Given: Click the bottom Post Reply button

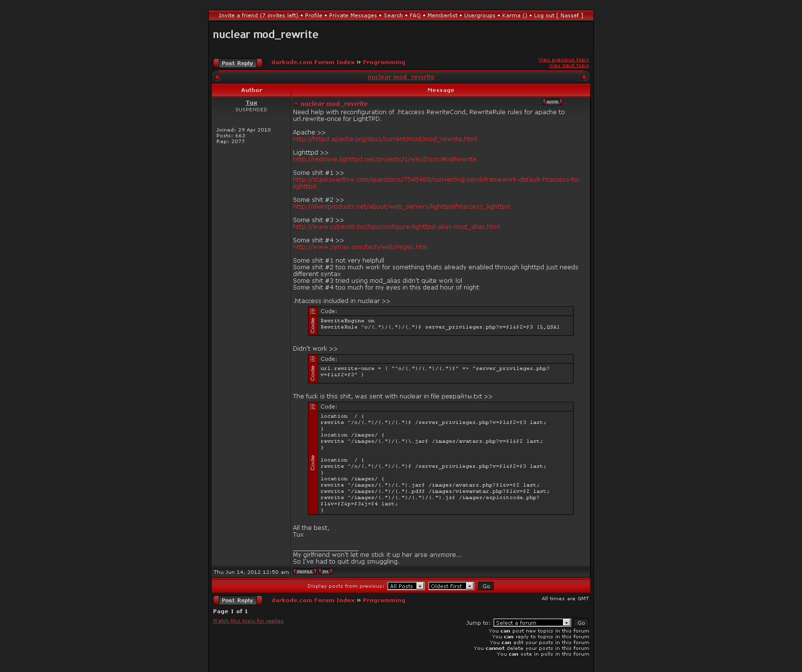Looking at the screenshot, I should coord(238,600).
